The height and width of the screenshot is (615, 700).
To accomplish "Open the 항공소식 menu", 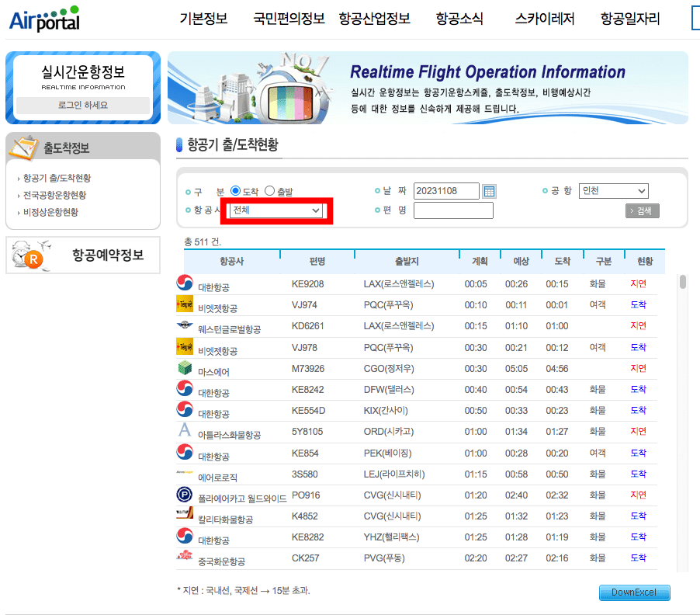I will click(459, 19).
